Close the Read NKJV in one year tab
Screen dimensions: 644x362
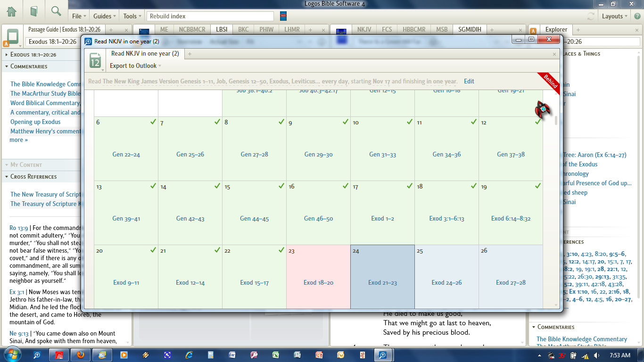tap(554, 54)
